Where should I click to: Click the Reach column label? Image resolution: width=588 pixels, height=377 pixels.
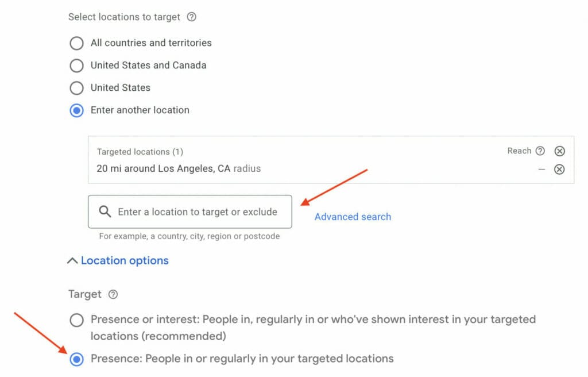point(519,151)
